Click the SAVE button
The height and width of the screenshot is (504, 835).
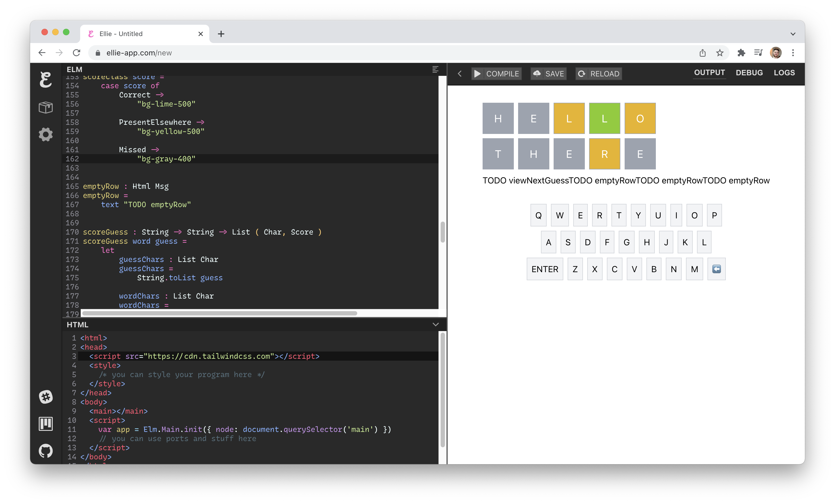pyautogui.click(x=549, y=73)
